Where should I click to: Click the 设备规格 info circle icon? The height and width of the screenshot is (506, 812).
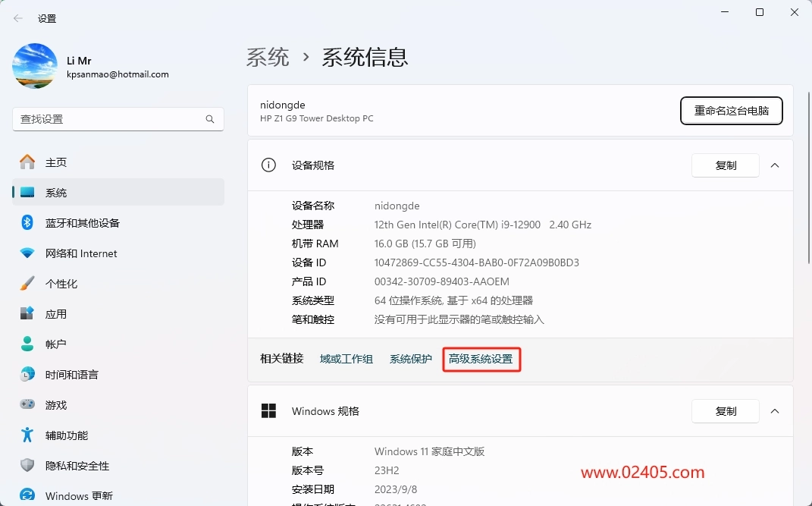[x=268, y=165]
